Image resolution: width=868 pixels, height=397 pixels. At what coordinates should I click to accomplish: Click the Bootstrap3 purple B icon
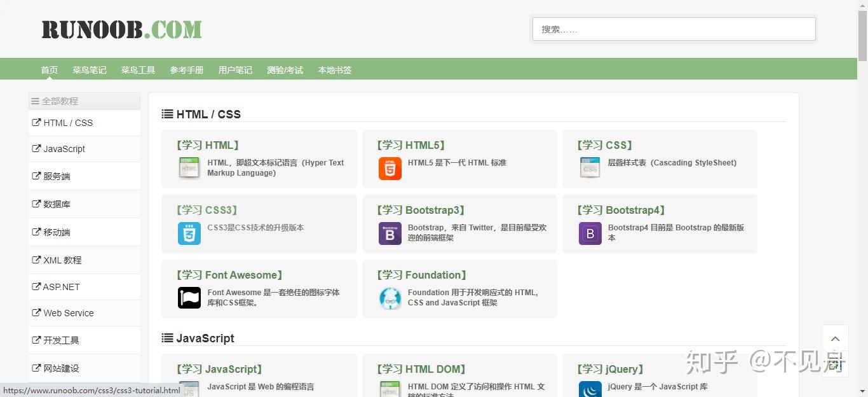[390, 233]
